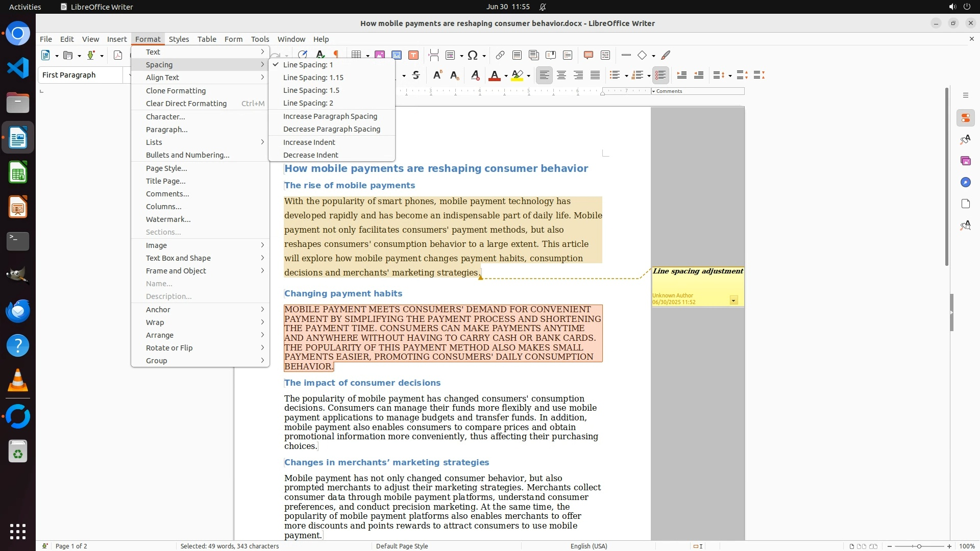Toggle the No List button
Viewport: 980px width, 551px height.
point(660,76)
